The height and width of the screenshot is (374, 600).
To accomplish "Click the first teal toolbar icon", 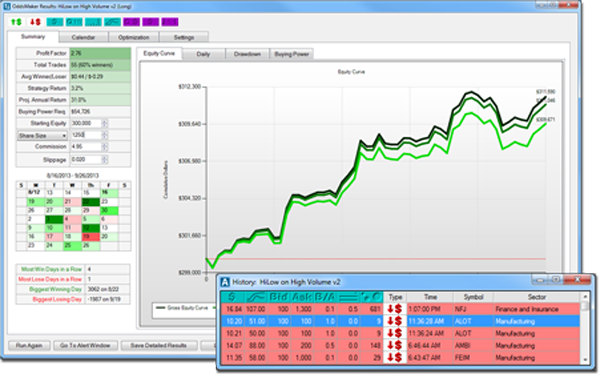I will (55, 22).
